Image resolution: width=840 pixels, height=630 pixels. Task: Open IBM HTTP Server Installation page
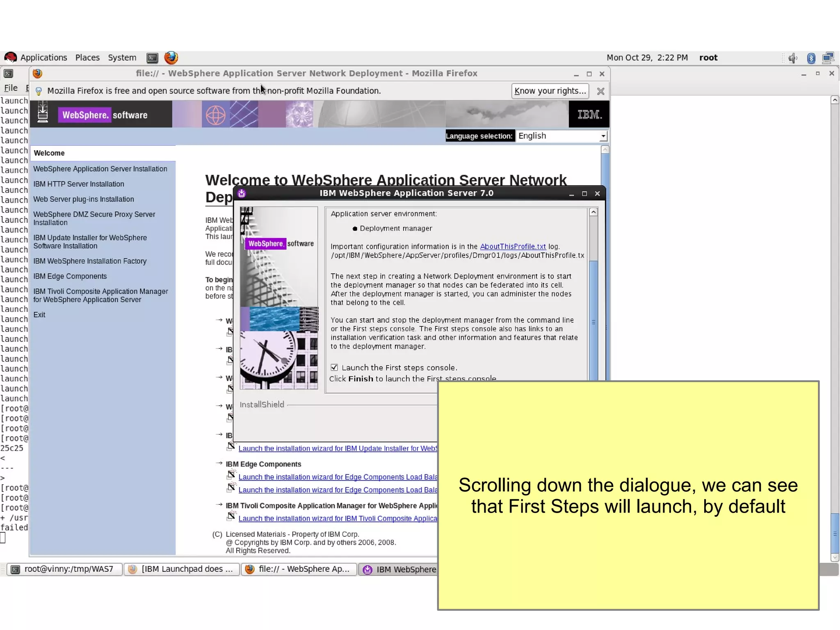[79, 184]
